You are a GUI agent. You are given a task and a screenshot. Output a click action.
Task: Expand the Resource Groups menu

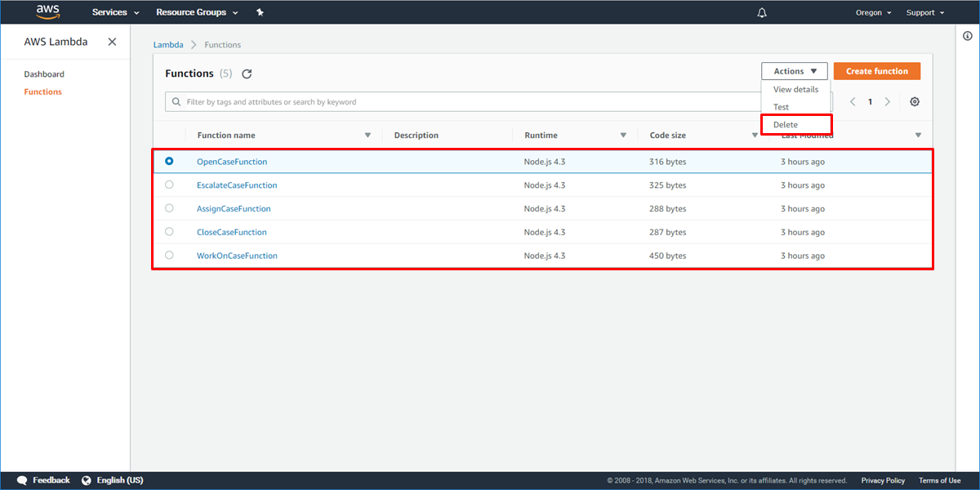(x=197, y=12)
